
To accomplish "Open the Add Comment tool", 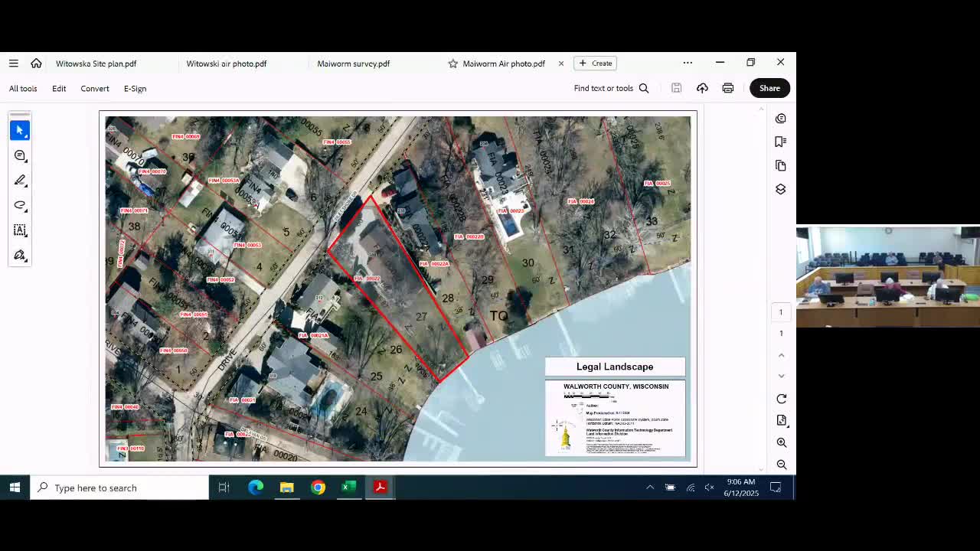I will click(x=20, y=155).
